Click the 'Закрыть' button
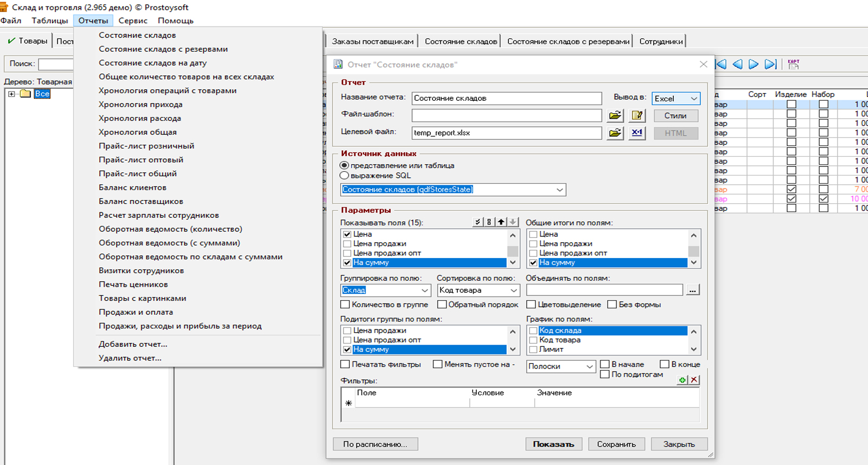The image size is (868, 465). point(679,444)
